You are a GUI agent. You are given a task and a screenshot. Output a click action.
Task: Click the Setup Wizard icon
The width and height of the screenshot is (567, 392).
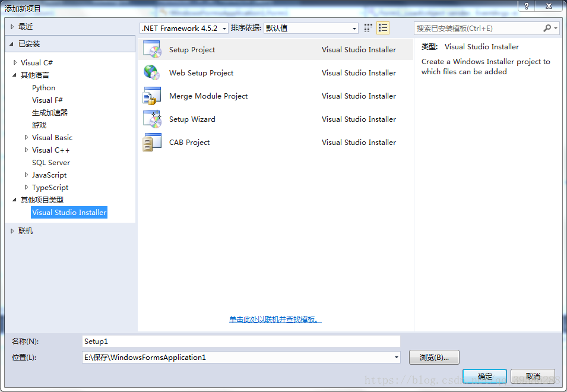(152, 119)
